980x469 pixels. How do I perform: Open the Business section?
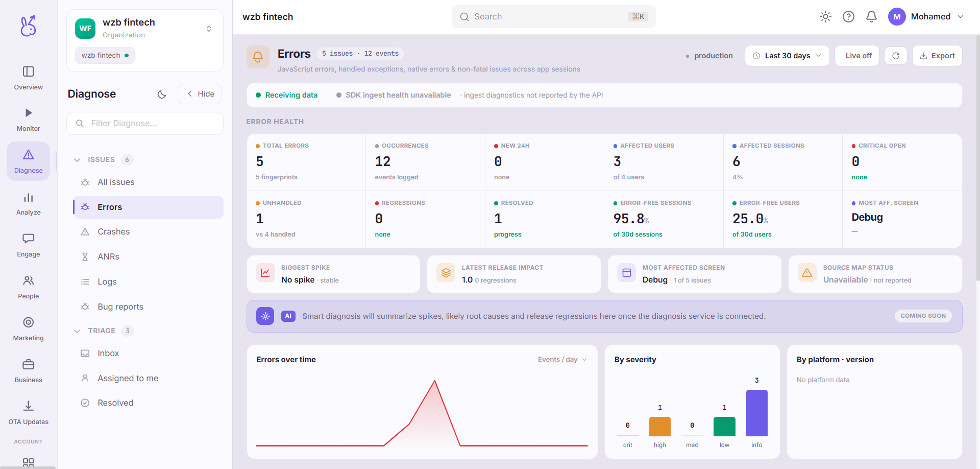coord(29,371)
